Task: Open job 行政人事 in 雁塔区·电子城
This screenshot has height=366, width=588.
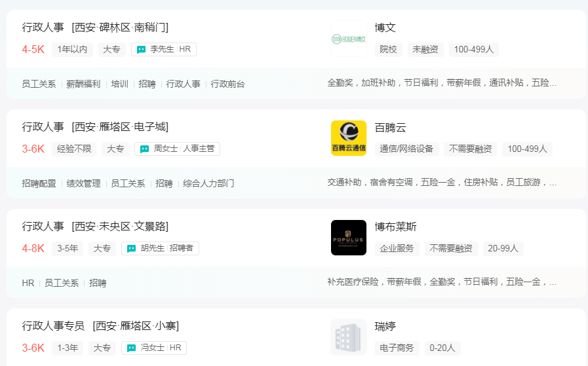Action: [95, 127]
